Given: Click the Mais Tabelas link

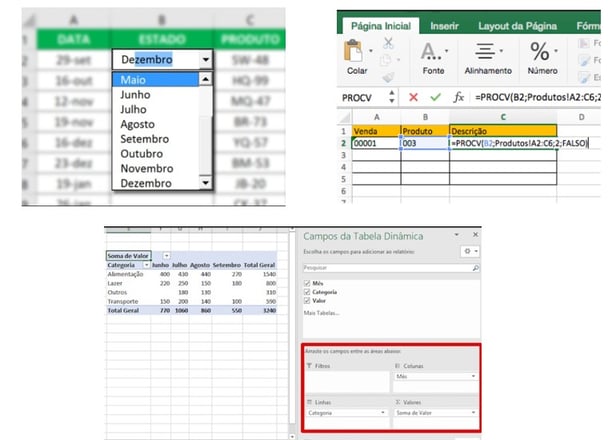Looking at the screenshot, I should point(321,313).
